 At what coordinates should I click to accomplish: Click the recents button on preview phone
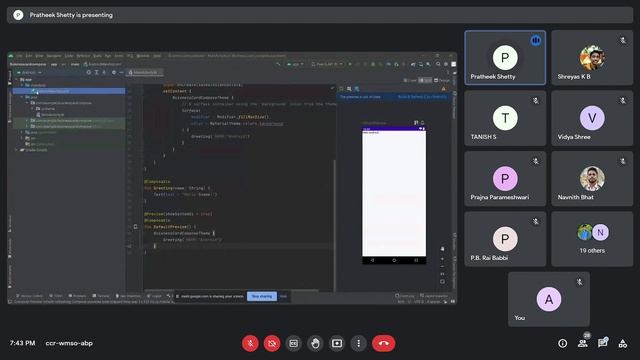416,260
